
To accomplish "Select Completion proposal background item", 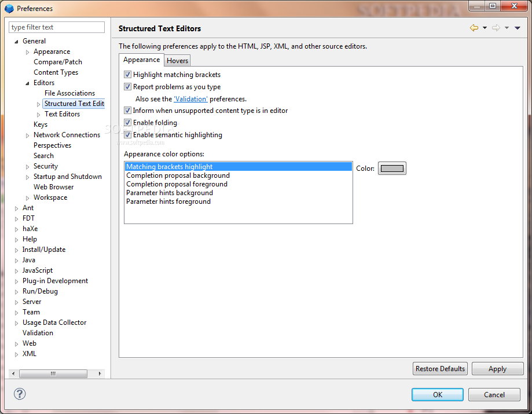I will pos(238,175).
